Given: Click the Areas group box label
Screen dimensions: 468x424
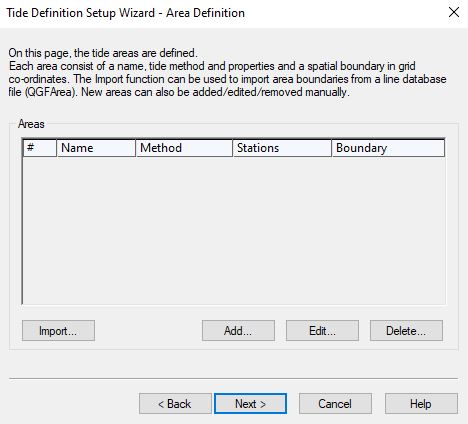Looking at the screenshot, I should [31, 124].
